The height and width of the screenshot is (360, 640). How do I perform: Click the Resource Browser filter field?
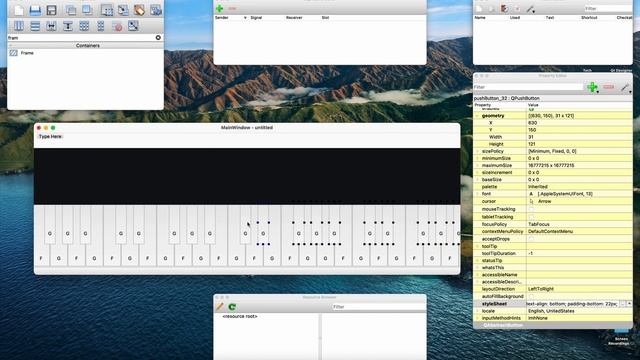pos(379,307)
